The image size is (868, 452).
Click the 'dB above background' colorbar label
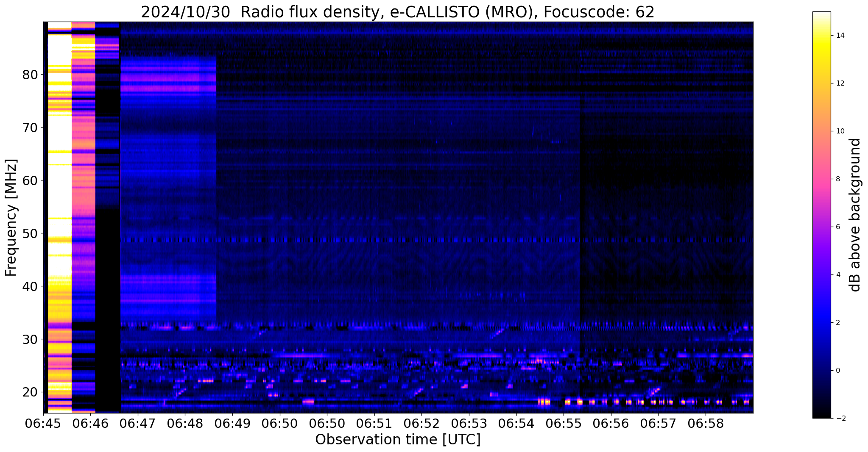pos(855,215)
